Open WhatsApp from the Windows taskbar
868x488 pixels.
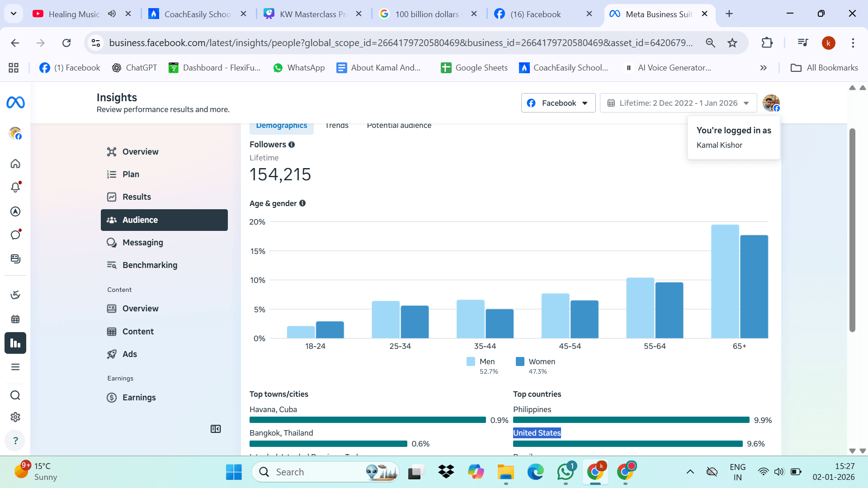(566, 472)
